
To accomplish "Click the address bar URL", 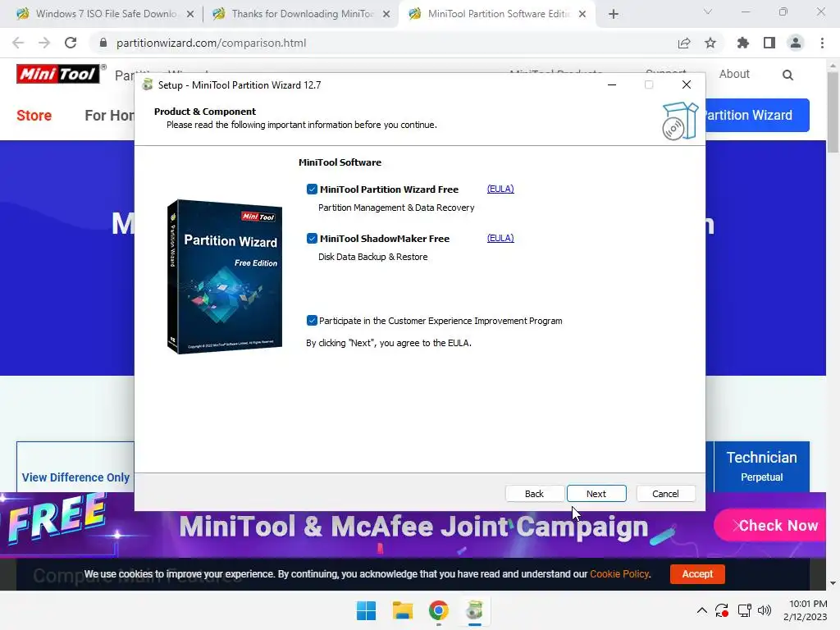I will pyautogui.click(x=211, y=43).
